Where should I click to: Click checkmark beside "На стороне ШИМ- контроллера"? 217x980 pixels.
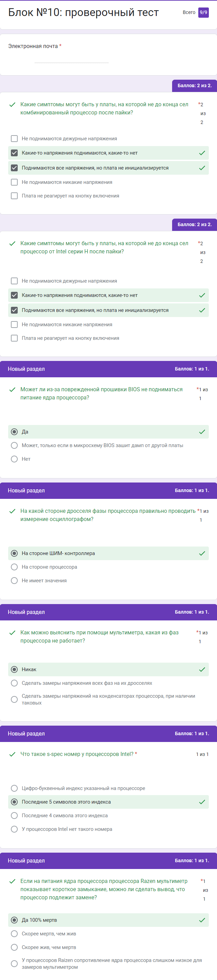[202, 554]
